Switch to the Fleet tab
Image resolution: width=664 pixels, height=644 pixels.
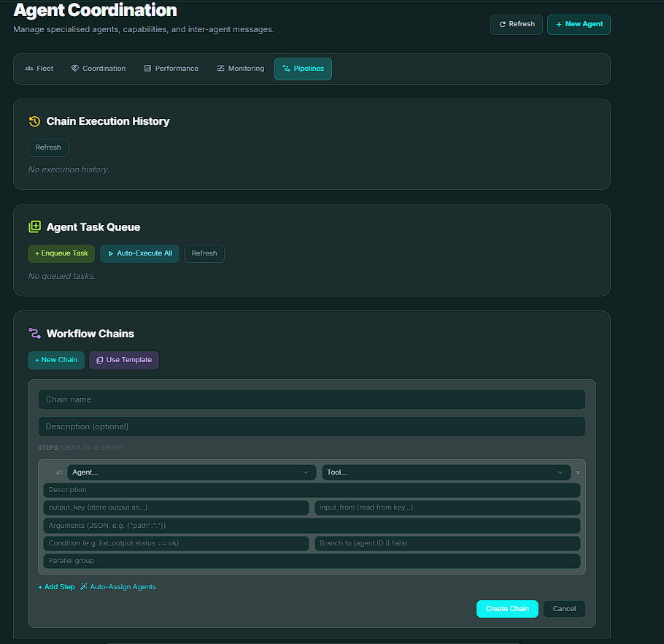(x=39, y=69)
